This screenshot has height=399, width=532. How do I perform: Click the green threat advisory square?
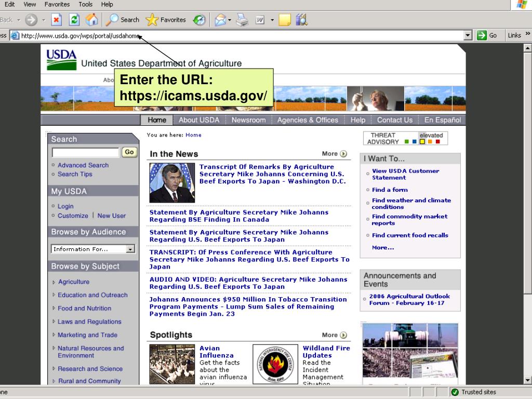[x=406, y=141]
